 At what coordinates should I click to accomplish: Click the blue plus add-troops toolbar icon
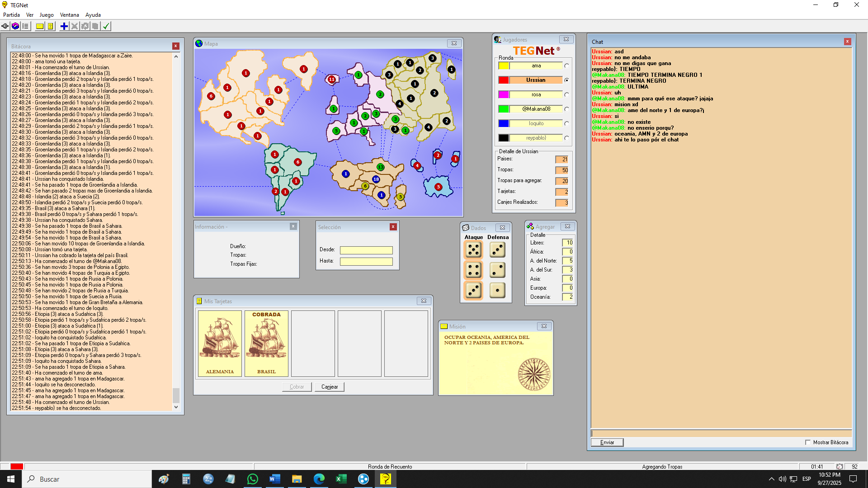click(64, 26)
